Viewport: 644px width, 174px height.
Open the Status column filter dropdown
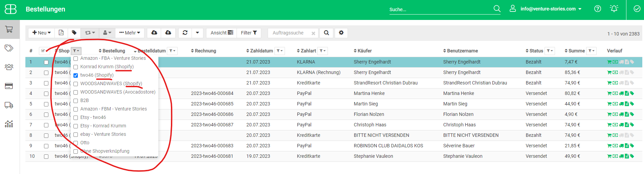click(x=550, y=51)
